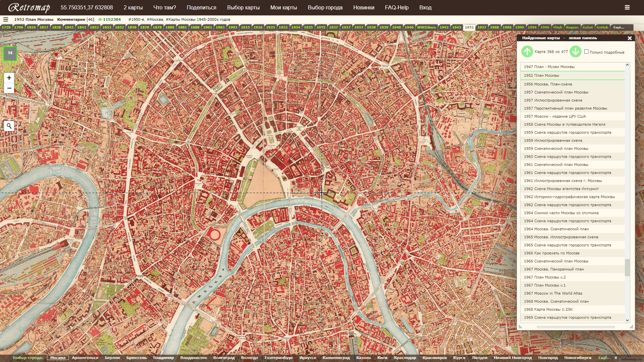Click the green zoom level 14 indicator
The height and width of the screenshot is (362, 644).
coord(10,53)
